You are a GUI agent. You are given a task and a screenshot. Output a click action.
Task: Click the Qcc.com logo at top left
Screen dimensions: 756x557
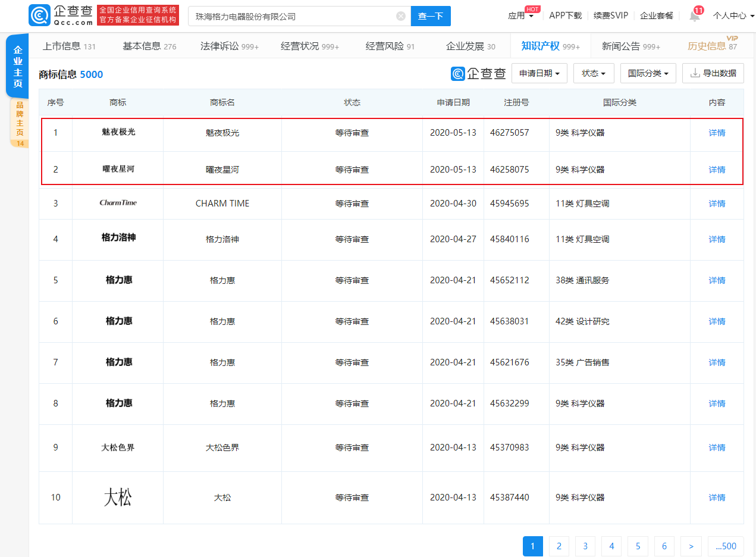pos(61,15)
